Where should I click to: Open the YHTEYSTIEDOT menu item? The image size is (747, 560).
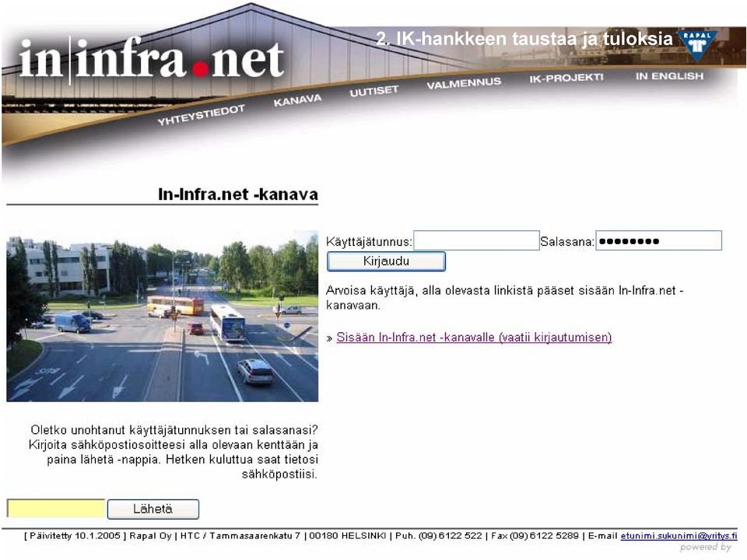(201, 115)
